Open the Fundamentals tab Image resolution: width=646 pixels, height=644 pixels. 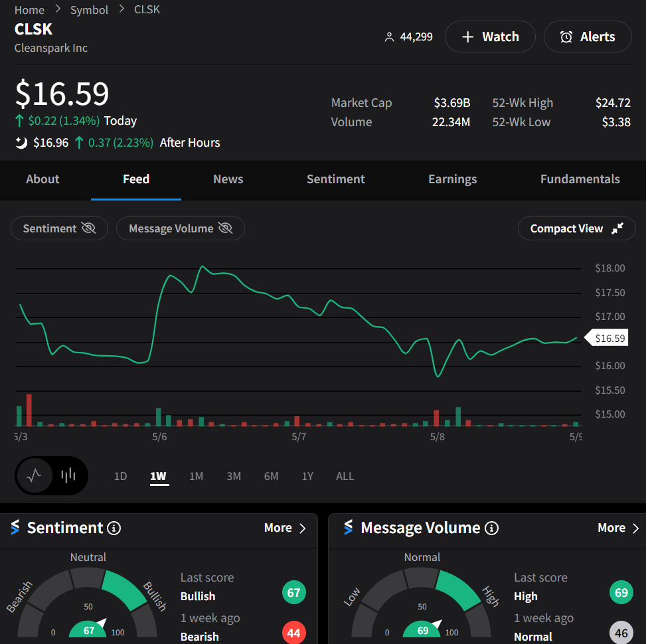point(580,179)
